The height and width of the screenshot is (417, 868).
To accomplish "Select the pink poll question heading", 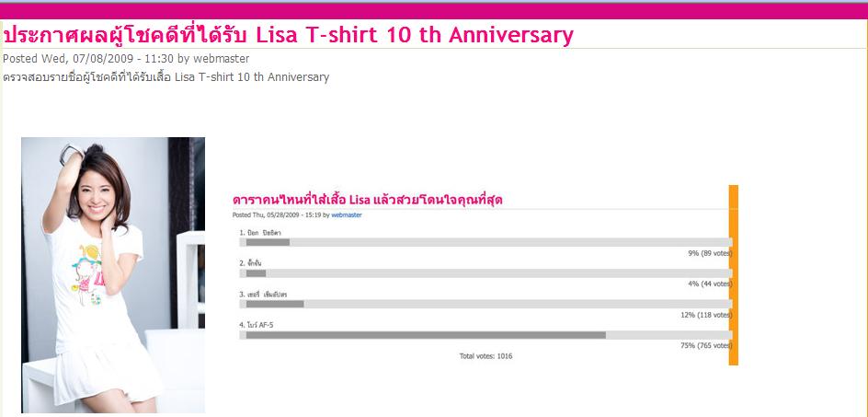I will 367,200.
